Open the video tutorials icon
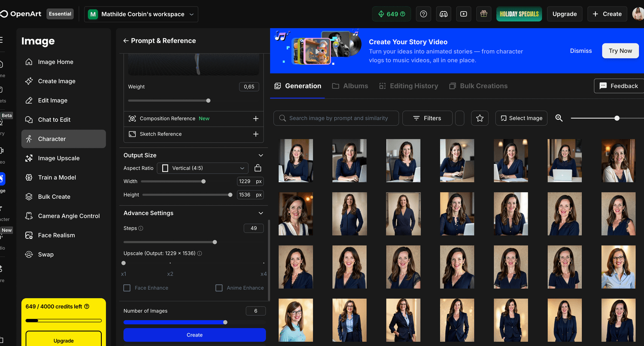 (x=464, y=14)
